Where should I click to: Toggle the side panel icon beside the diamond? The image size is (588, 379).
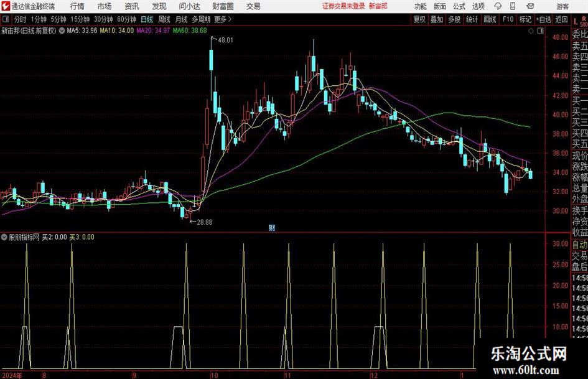[x=540, y=31]
